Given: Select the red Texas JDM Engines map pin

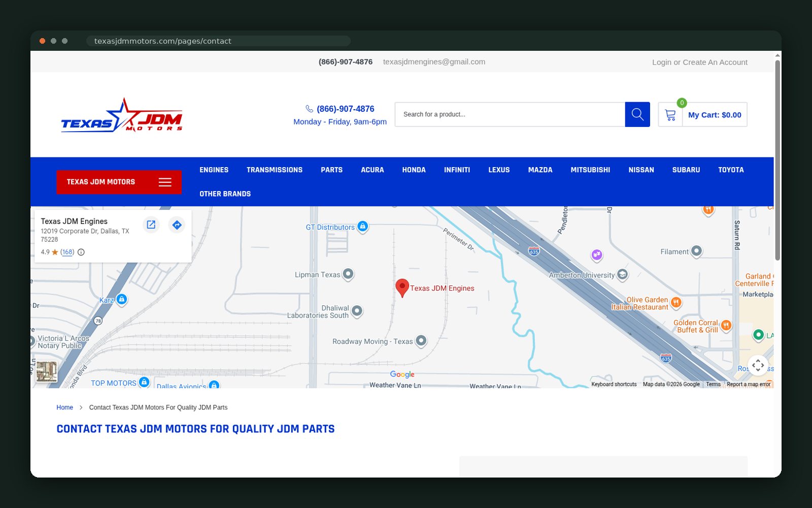Looking at the screenshot, I should (402, 288).
